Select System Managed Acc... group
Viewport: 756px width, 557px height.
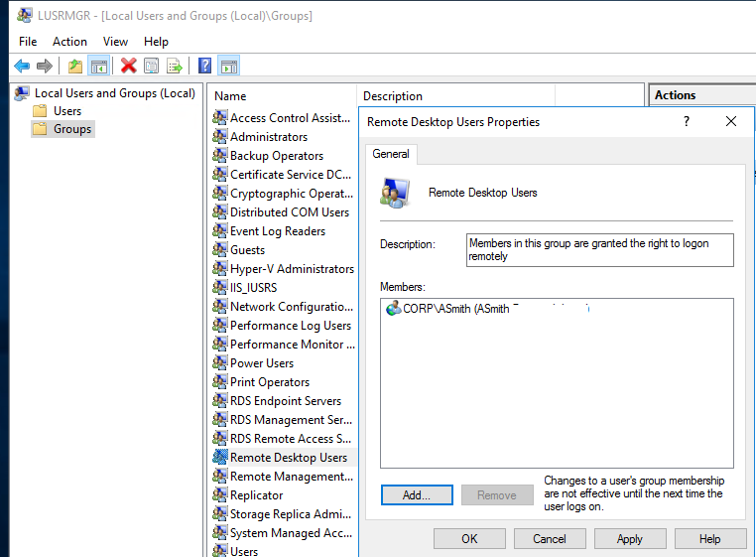[x=291, y=533]
